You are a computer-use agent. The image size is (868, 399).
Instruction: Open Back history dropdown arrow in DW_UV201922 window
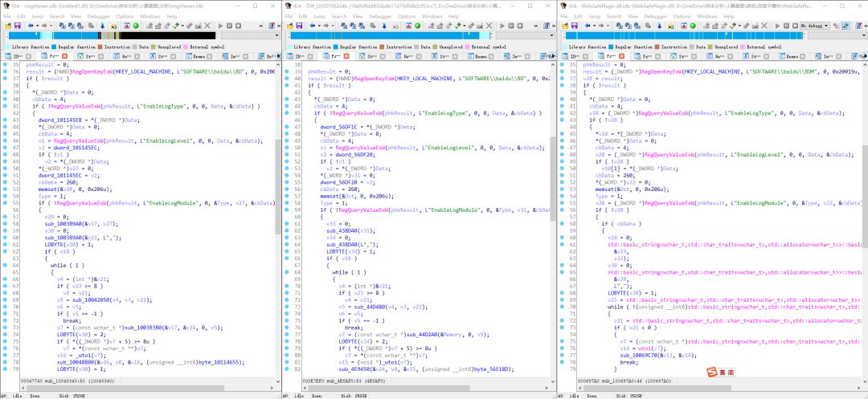[x=319, y=26]
